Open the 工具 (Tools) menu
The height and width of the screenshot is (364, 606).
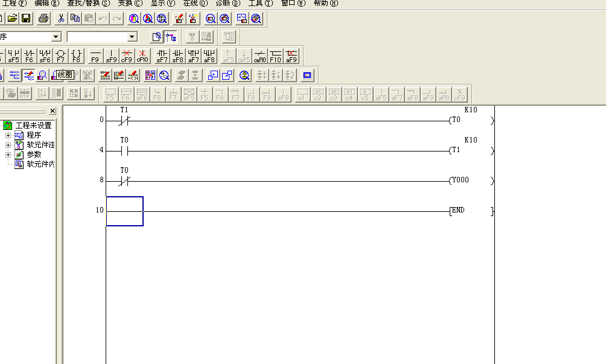pyautogui.click(x=260, y=4)
